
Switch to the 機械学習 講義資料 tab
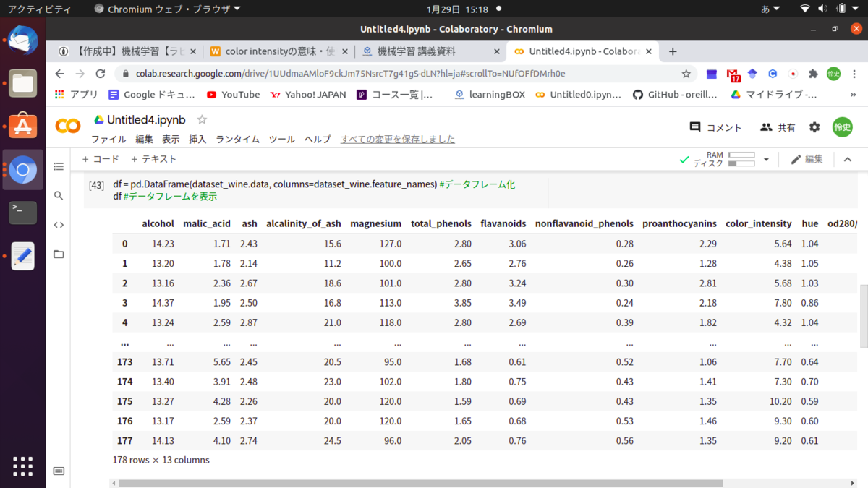pos(430,51)
